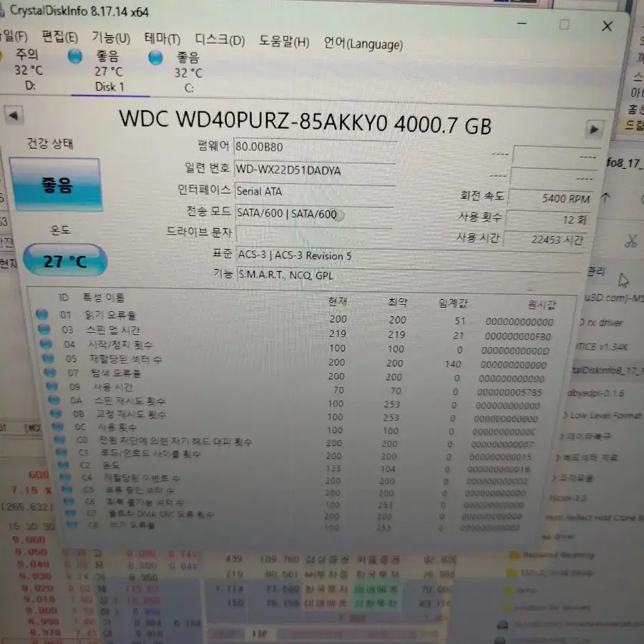Go to next disk with right arrow
Screen dimensions: 644x644
coord(594,130)
